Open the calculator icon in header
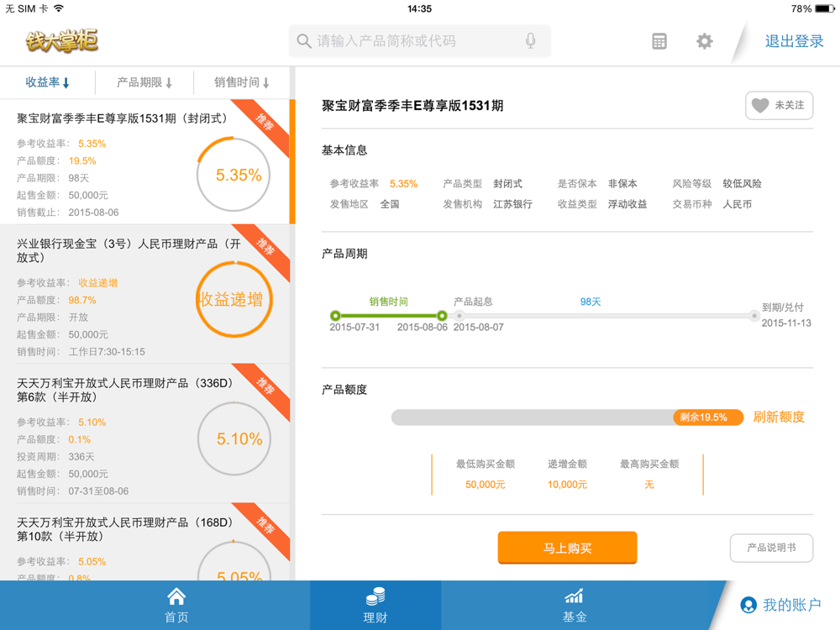 coord(659,41)
